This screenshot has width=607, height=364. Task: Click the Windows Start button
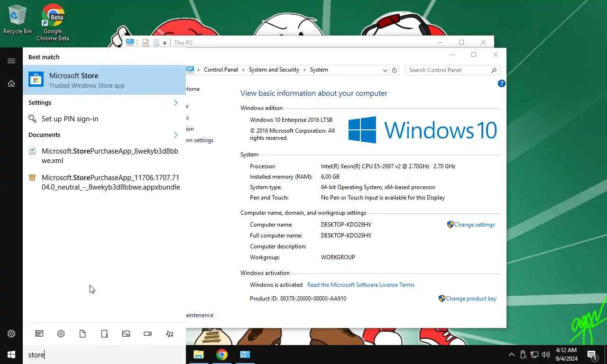coord(11,355)
